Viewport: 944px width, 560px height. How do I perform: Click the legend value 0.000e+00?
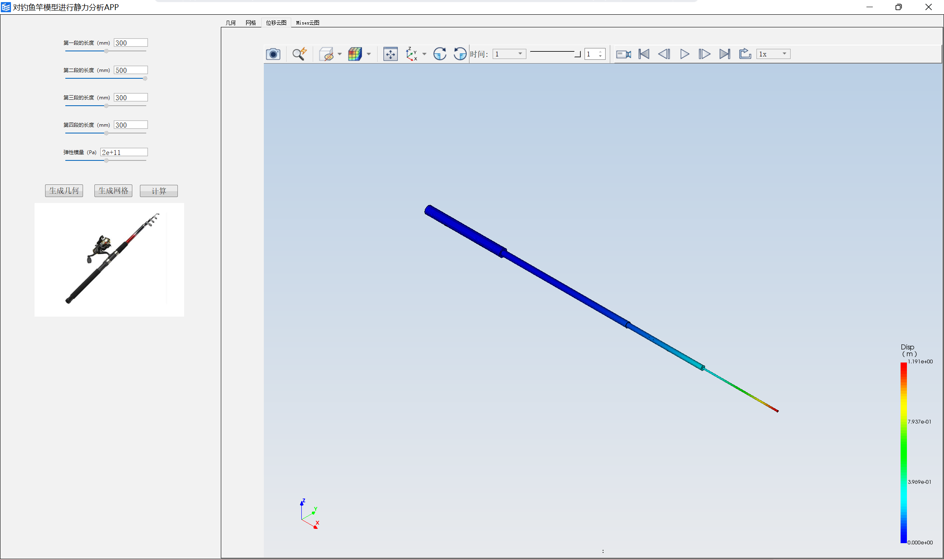point(920,542)
